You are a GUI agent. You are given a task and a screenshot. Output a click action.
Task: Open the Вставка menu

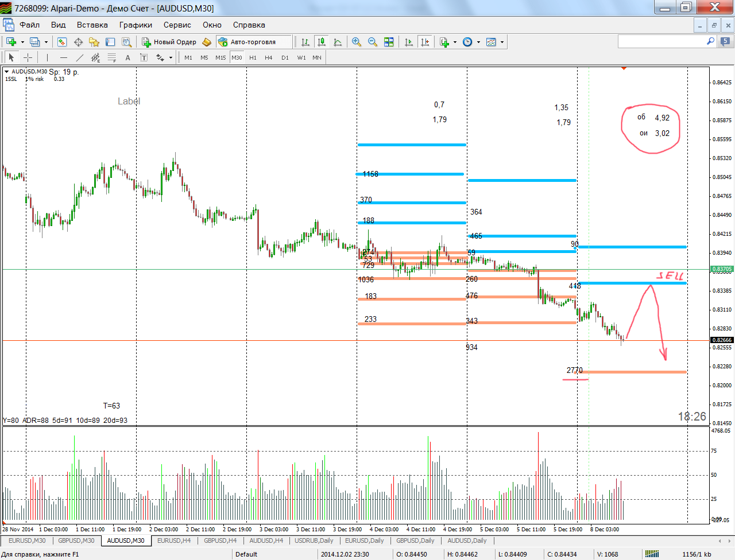92,25
